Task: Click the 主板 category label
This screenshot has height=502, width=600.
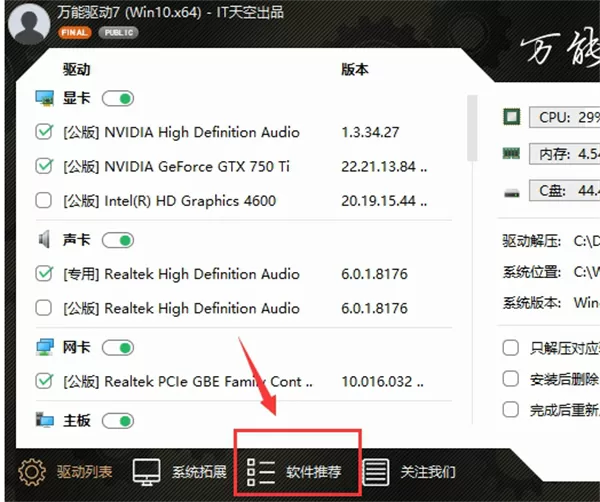Action: click(x=77, y=421)
